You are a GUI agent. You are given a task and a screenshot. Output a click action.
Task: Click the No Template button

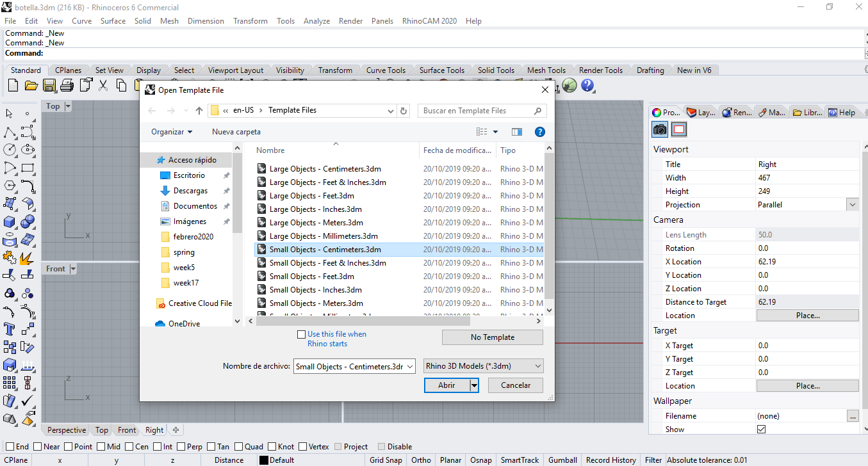click(x=493, y=337)
